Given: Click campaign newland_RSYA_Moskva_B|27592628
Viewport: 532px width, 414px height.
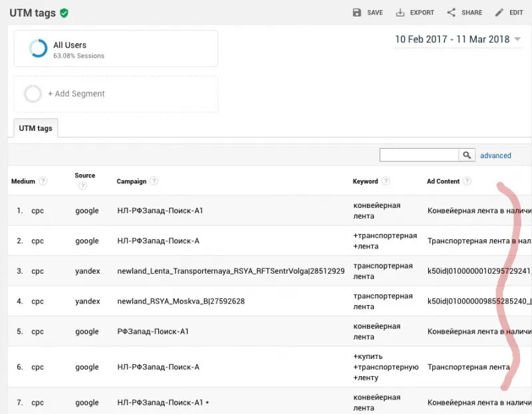Looking at the screenshot, I should click(x=181, y=301).
